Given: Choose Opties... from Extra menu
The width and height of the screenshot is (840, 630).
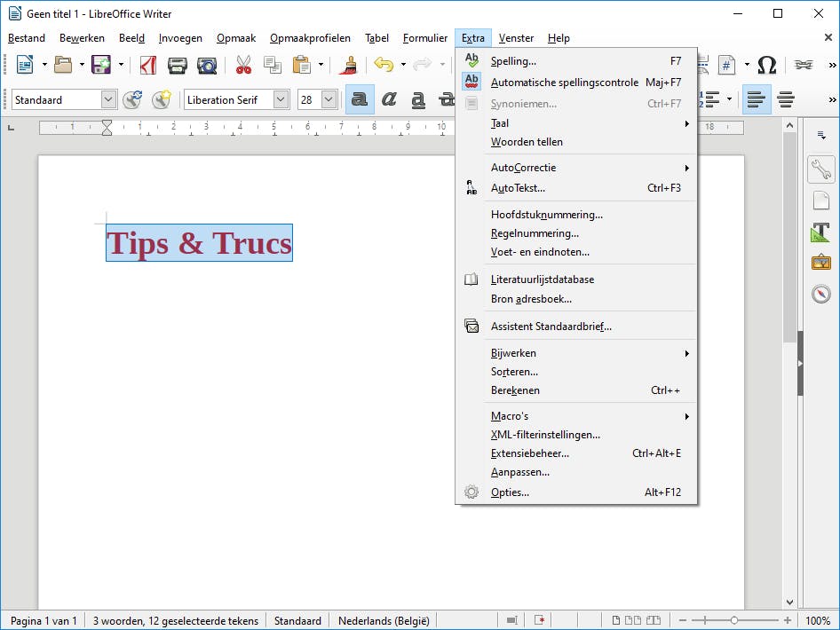Looking at the screenshot, I should (x=576, y=492).
